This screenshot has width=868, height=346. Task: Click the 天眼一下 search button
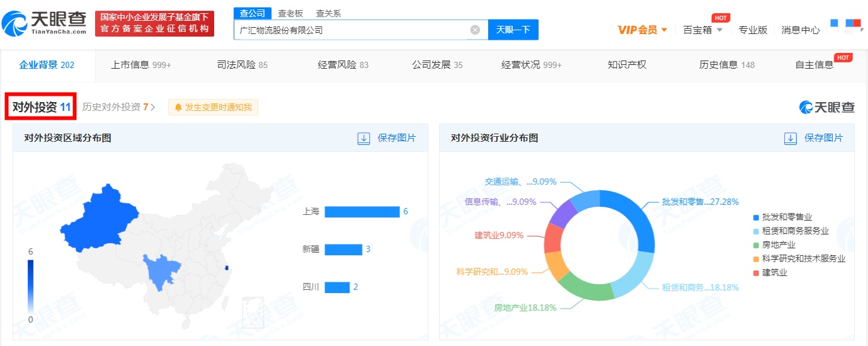coord(513,30)
